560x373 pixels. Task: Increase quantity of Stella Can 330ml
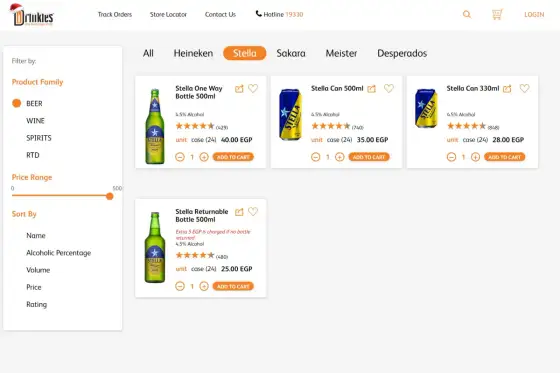475,157
